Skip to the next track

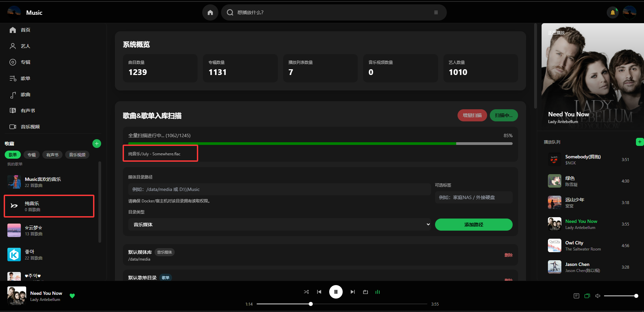coord(353,292)
